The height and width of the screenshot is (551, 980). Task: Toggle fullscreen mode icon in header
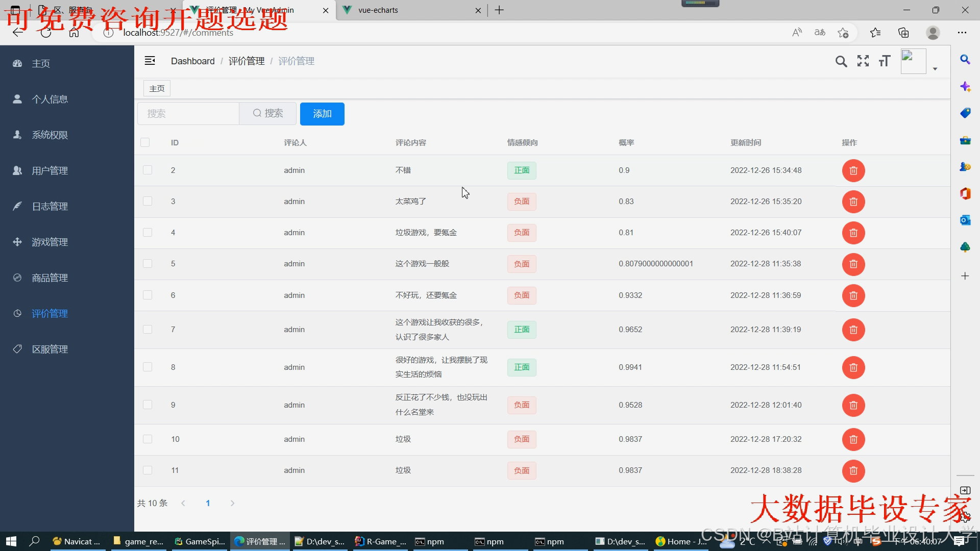863,61
